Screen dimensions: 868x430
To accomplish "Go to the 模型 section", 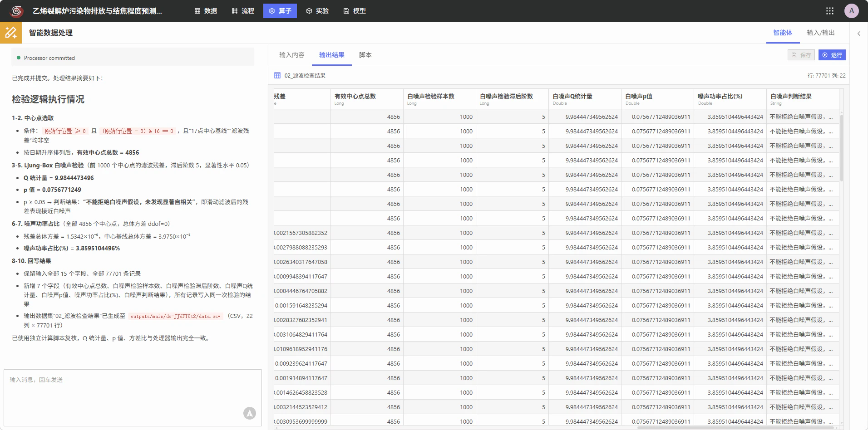I will click(x=355, y=11).
